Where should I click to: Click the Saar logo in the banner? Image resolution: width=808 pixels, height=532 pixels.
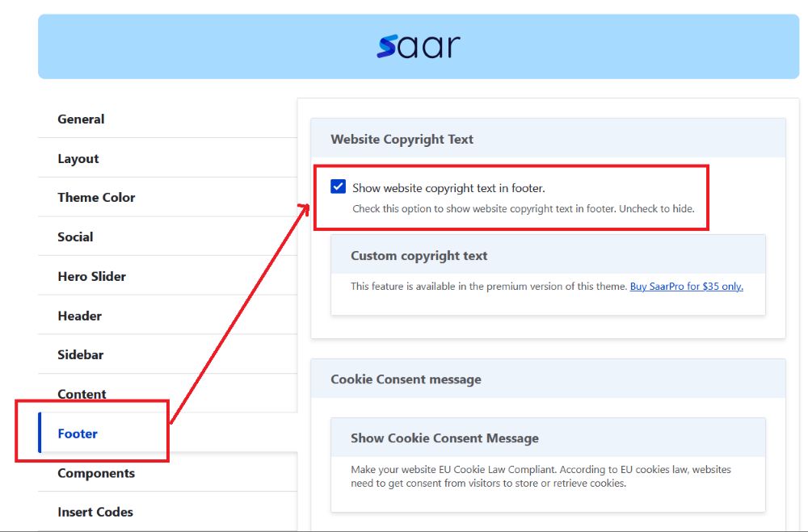click(418, 46)
